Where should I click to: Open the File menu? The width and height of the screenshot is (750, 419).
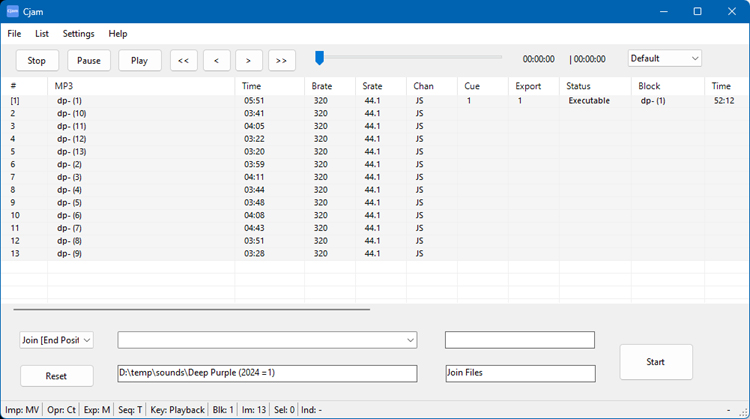14,33
